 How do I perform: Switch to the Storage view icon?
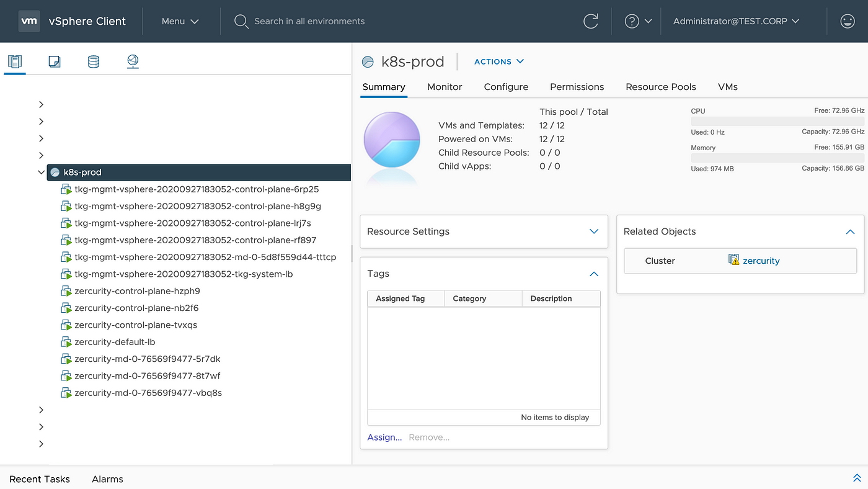(94, 61)
